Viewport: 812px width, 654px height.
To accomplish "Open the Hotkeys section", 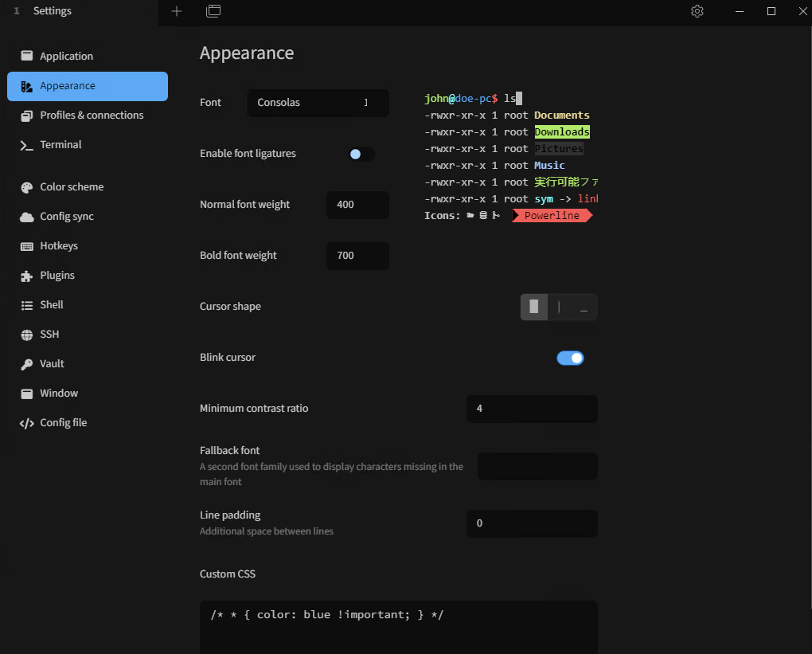I will pyautogui.click(x=88, y=245).
